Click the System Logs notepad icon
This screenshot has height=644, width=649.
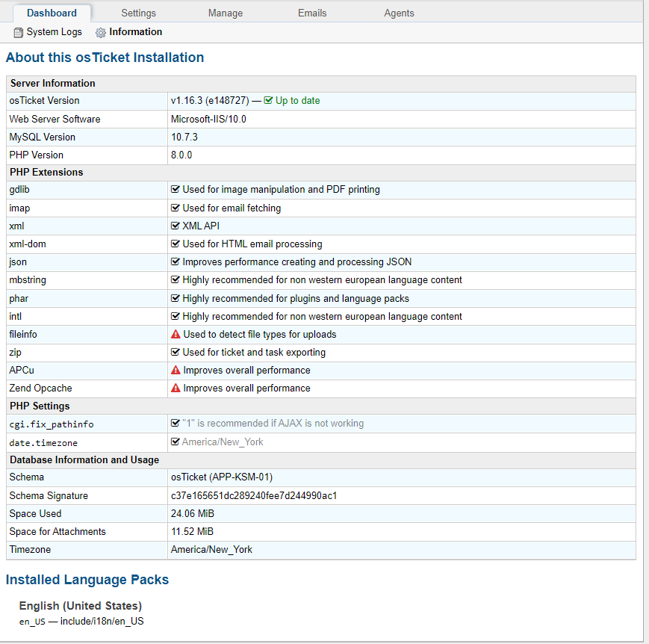tap(18, 32)
